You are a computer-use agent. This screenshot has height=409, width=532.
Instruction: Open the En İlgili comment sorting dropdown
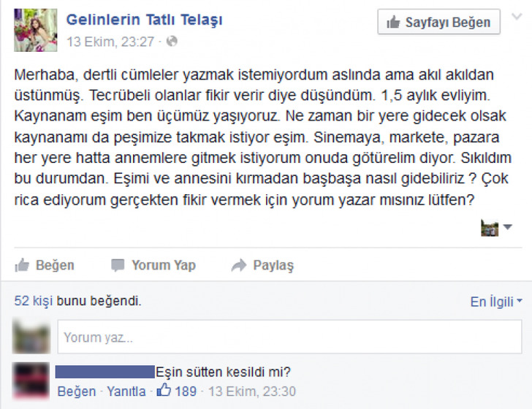click(496, 302)
